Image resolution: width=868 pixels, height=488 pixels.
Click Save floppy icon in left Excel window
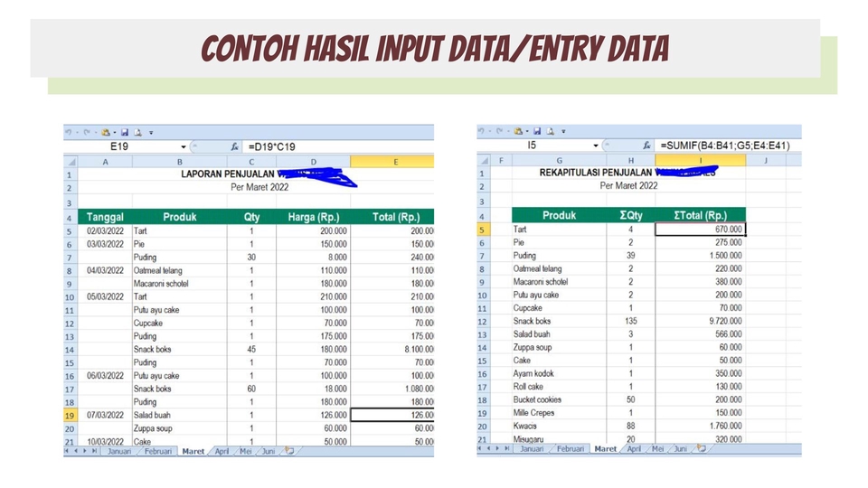click(125, 132)
